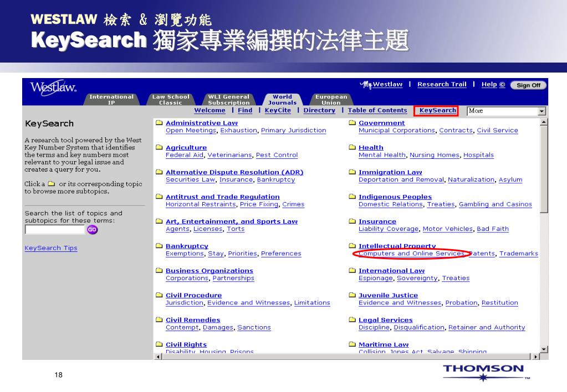Open the Naturalization subtopic link
Image resolution: width=567 pixels, height=392 pixels.
pos(471,180)
